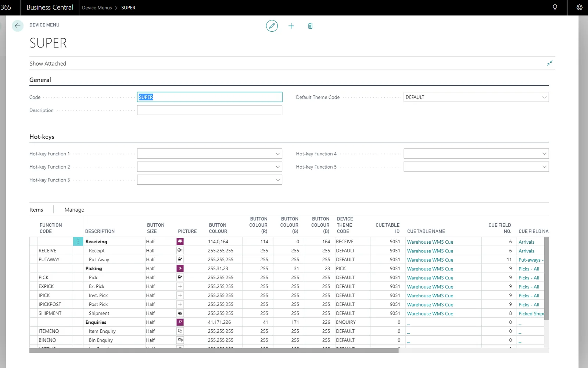
Task: Go back with the arrow button
Action: [x=18, y=26]
